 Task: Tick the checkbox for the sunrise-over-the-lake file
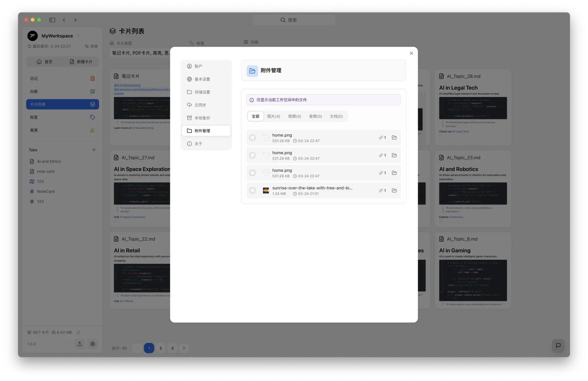point(252,190)
